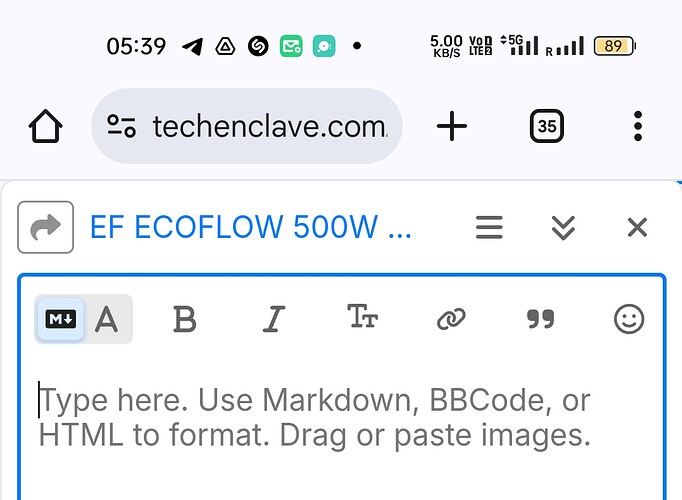682x500 pixels.
Task: Apply bold formatting
Action: tap(185, 319)
